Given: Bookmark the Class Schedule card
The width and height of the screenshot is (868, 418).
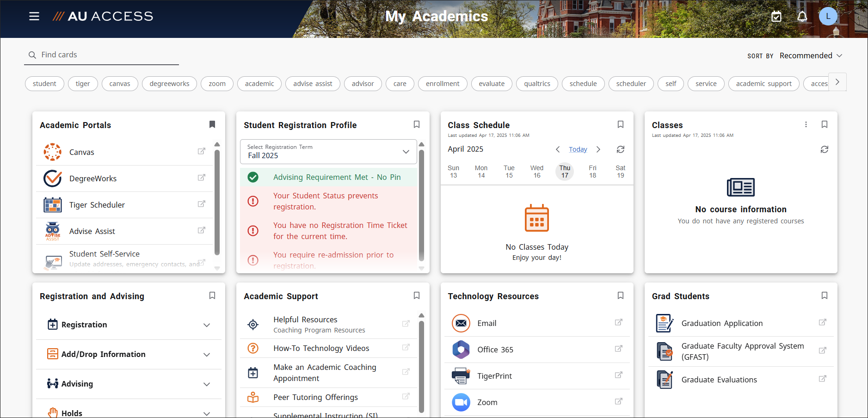Looking at the screenshot, I should pos(620,124).
